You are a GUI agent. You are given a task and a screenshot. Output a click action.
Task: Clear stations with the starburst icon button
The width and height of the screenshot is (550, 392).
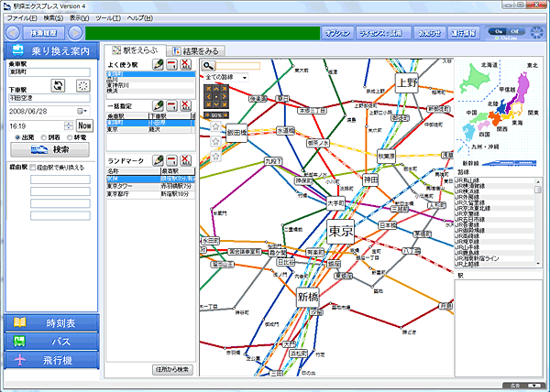pyautogui.click(x=83, y=85)
